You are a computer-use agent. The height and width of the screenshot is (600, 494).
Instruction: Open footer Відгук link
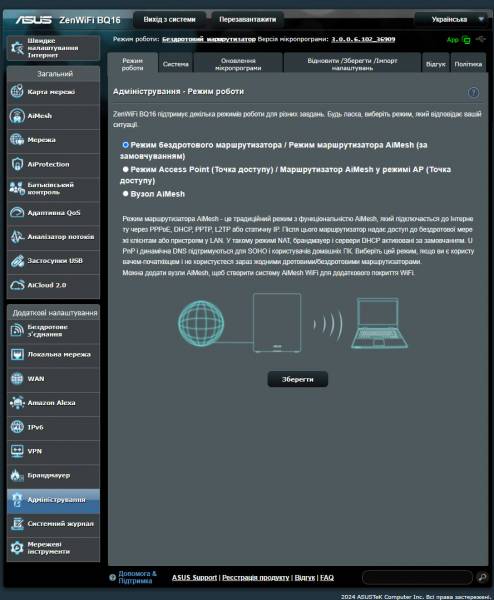click(305, 577)
